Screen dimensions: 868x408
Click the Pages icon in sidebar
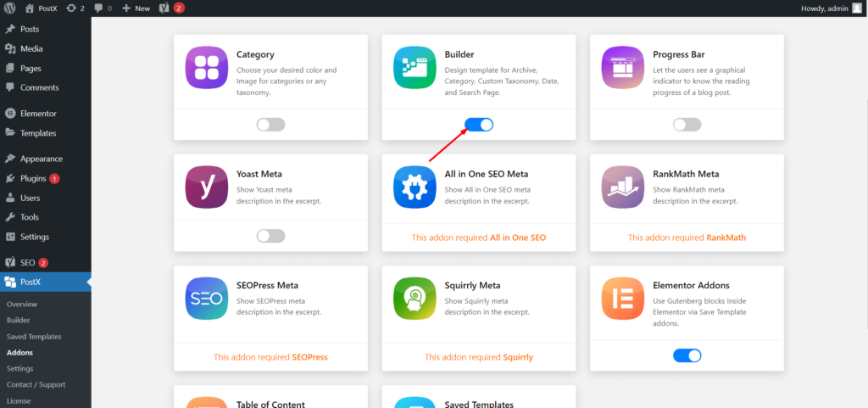point(10,68)
